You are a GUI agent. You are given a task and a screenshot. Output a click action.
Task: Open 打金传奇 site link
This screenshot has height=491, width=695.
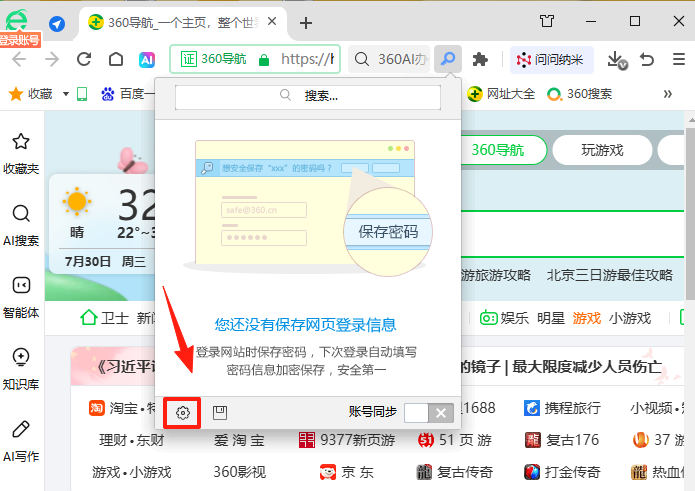(x=562, y=472)
